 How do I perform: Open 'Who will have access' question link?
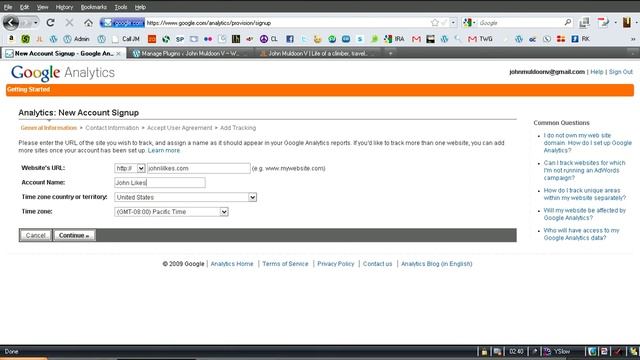581,234
